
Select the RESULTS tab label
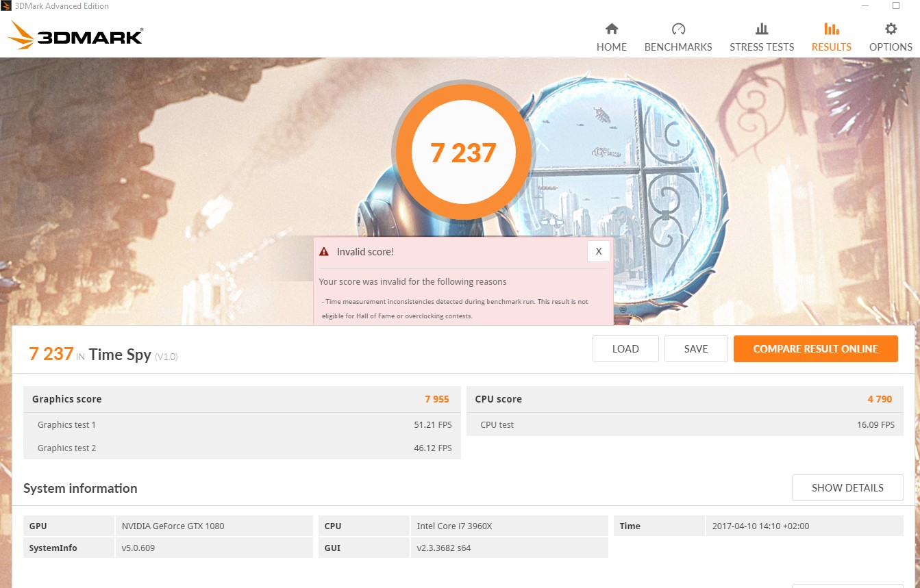tap(832, 47)
